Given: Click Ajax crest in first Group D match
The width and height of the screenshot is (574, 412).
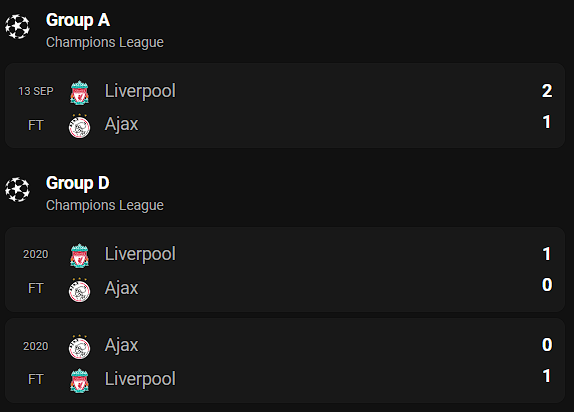Looking at the screenshot, I should pyautogui.click(x=79, y=290).
